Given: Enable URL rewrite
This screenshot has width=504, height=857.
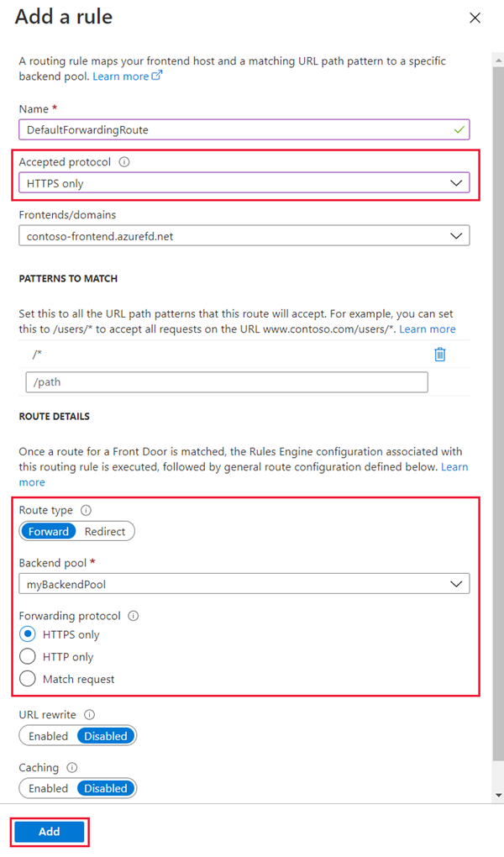Looking at the screenshot, I should point(47,735).
